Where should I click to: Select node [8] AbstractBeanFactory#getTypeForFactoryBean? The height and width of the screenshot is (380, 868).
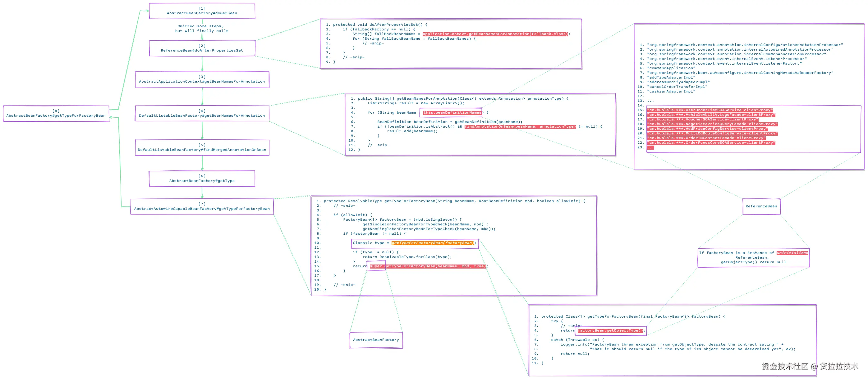pos(56,113)
